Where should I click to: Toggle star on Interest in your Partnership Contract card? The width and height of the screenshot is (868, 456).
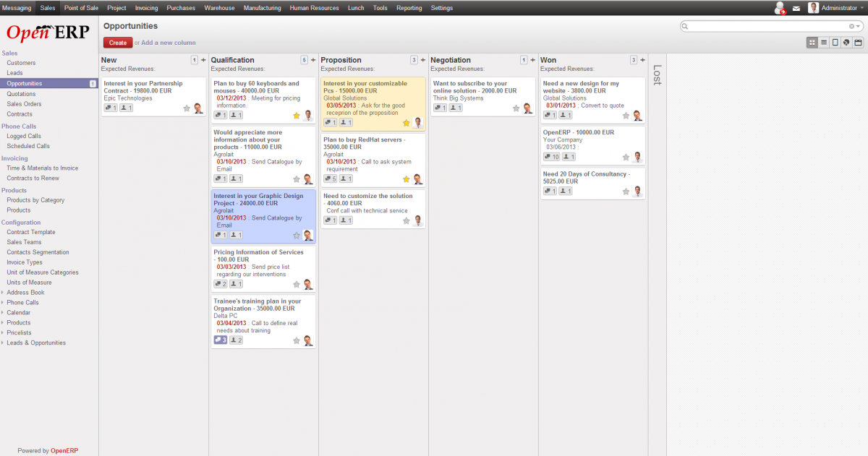coord(187,108)
